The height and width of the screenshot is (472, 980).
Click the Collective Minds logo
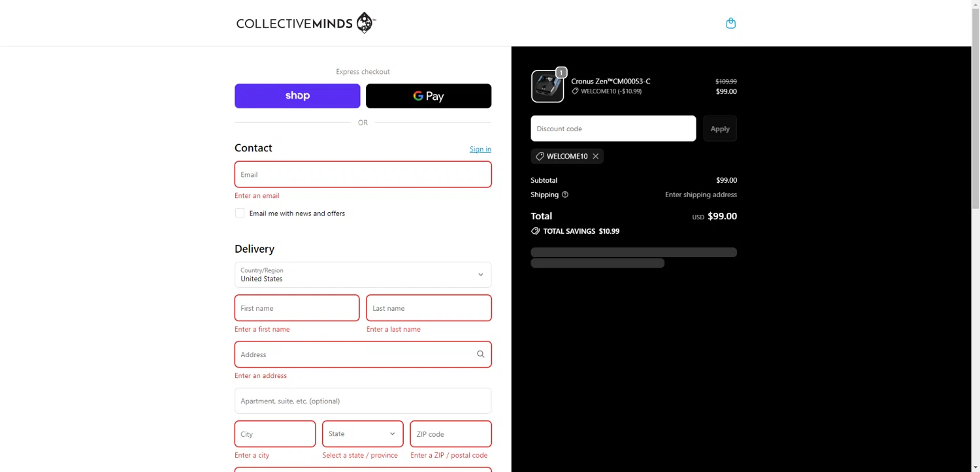click(306, 24)
